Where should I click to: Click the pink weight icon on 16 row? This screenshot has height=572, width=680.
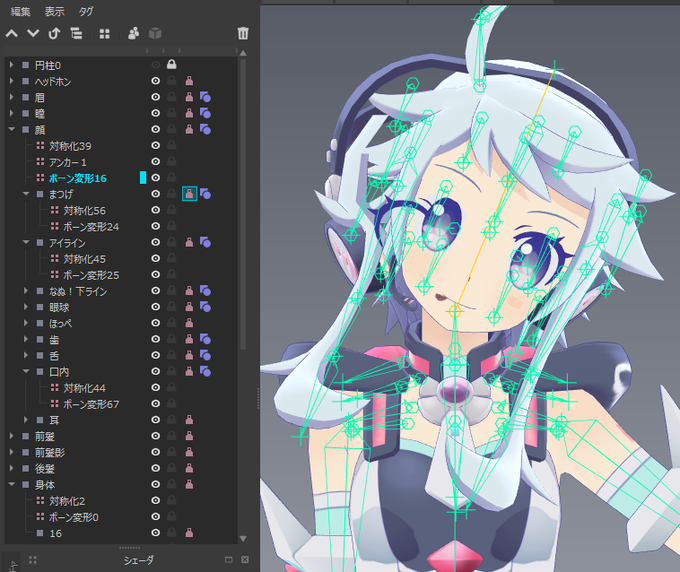point(189,533)
